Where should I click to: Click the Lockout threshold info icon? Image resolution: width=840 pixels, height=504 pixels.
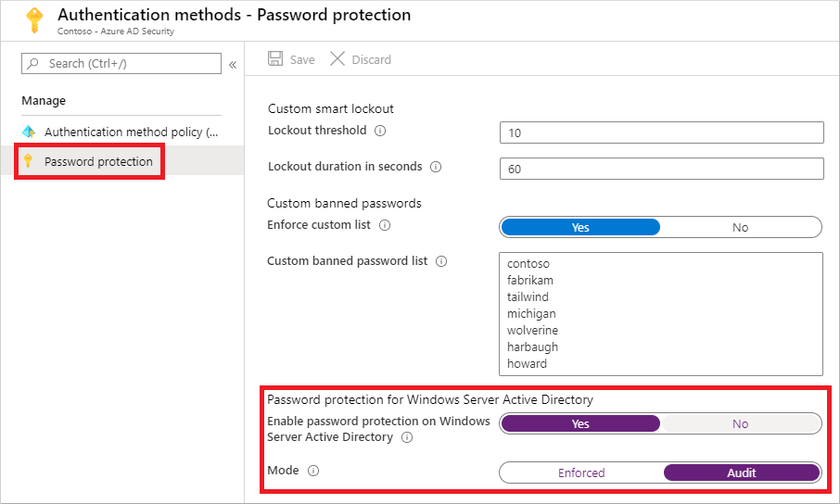[x=380, y=131]
